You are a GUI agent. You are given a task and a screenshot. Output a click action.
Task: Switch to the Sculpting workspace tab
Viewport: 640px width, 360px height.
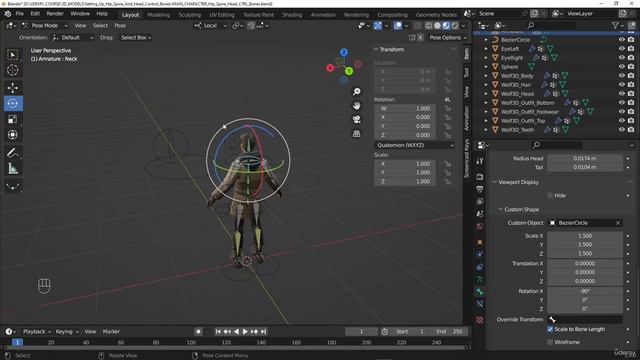click(x=189, y=15)
